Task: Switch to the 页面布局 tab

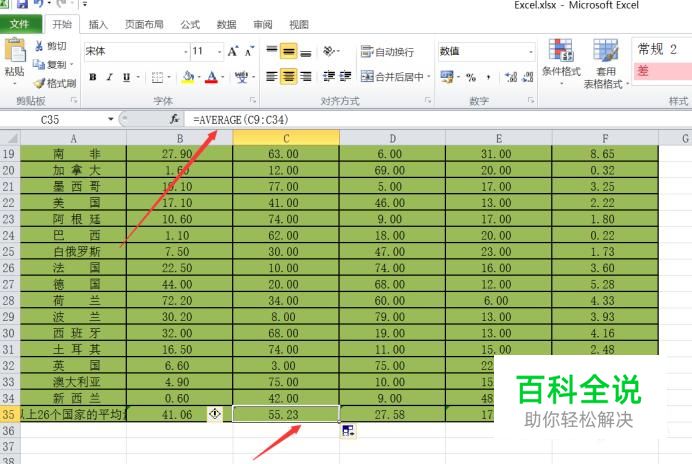Action: tap(144, 24)
